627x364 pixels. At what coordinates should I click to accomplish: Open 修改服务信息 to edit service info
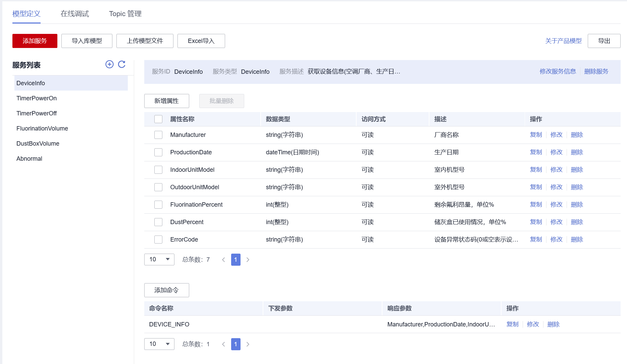558,71
